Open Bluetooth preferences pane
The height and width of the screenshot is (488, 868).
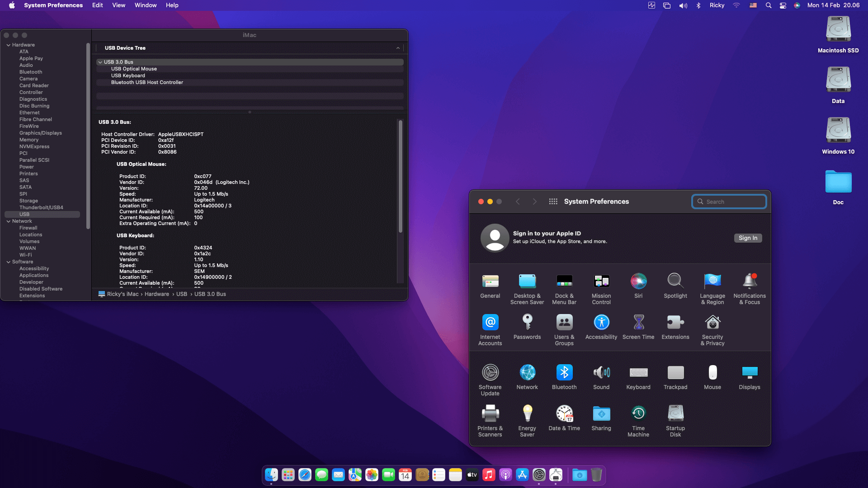pos(564,377)
